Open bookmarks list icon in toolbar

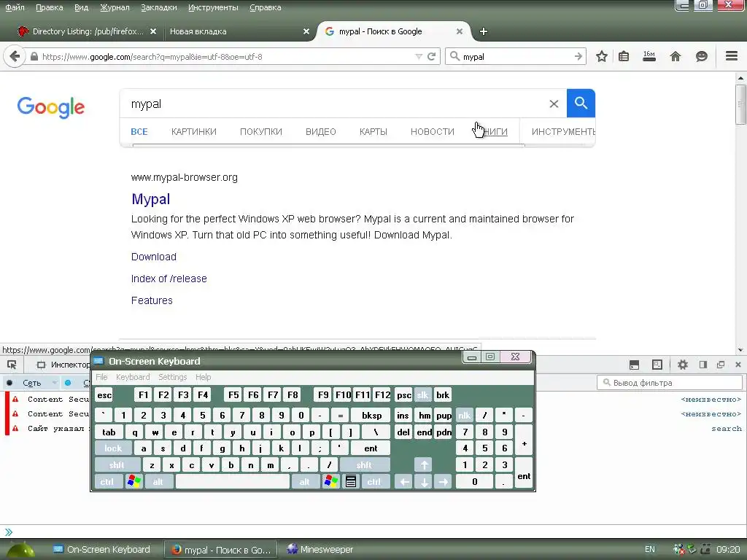(624, 57)
